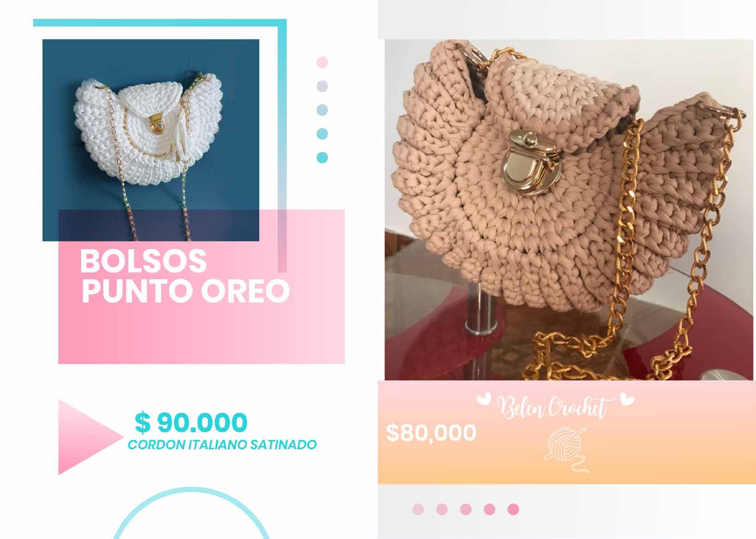Click the BOLSOS PUNTO OREO title
The width and height of the screenshot is (756, 539).
pyautogui.click(x=185, y=276)
